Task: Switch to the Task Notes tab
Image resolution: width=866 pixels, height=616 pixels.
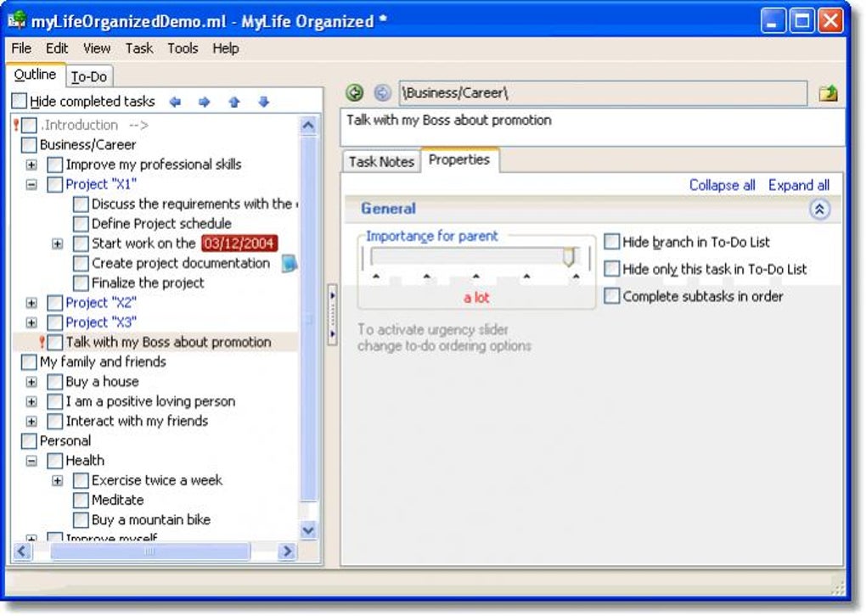Action: click(x=381, y=162)
